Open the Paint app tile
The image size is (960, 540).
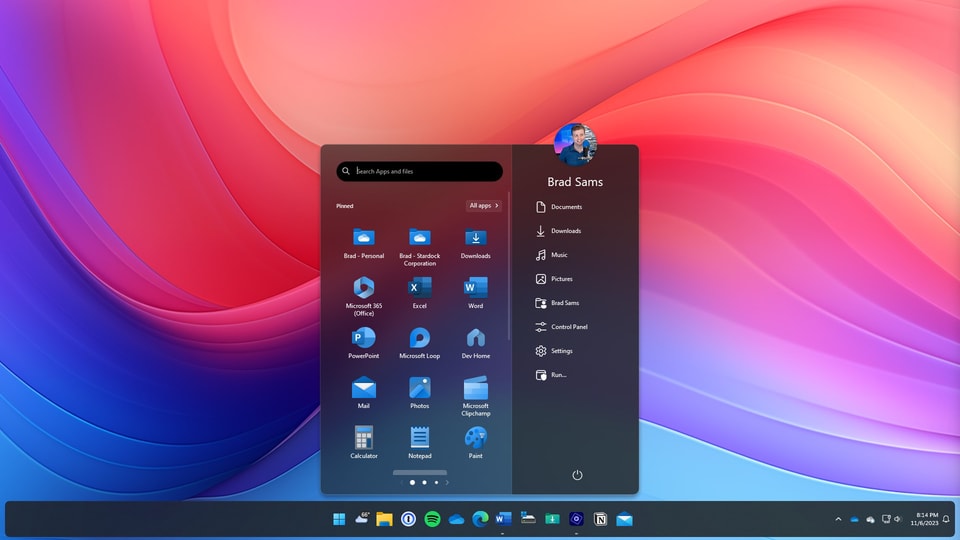click(476, 443)
